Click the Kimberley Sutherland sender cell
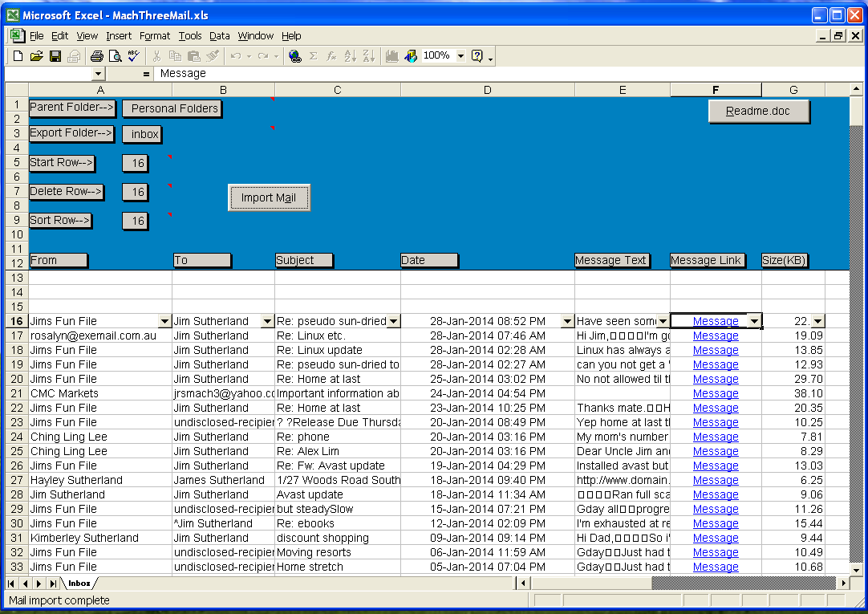The height and width of the screenshot is (614, 868). click(x=100, y=538)
